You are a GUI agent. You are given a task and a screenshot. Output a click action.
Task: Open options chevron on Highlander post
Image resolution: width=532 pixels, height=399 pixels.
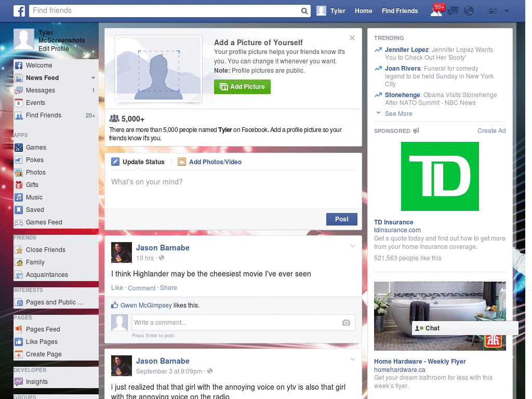click(353, 246)
